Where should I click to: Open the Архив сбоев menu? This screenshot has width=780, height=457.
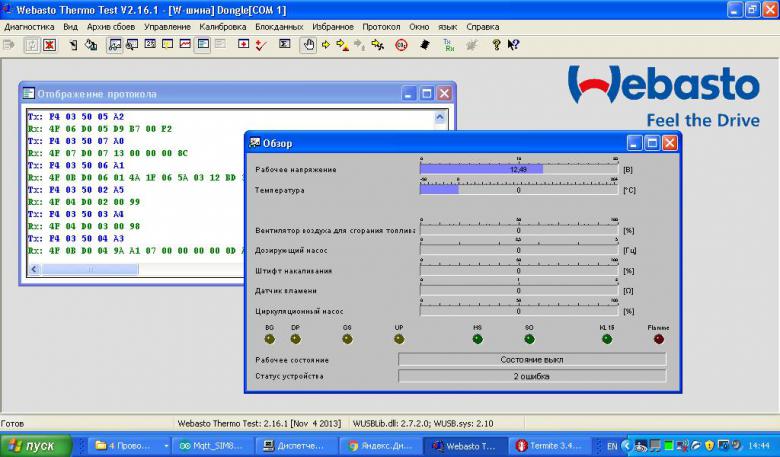110,27
